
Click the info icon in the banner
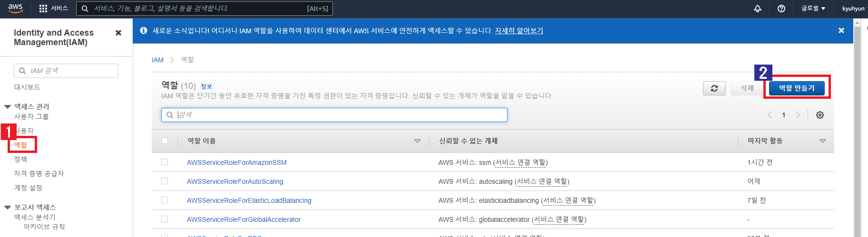(144, 30)
